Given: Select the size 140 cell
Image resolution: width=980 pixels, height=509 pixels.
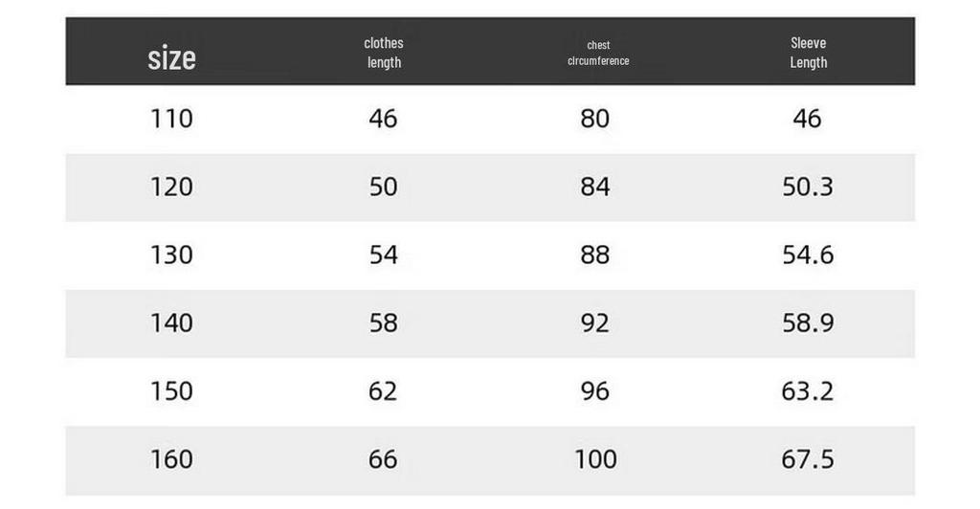Looking at the screenshot, I should (171, 322).
